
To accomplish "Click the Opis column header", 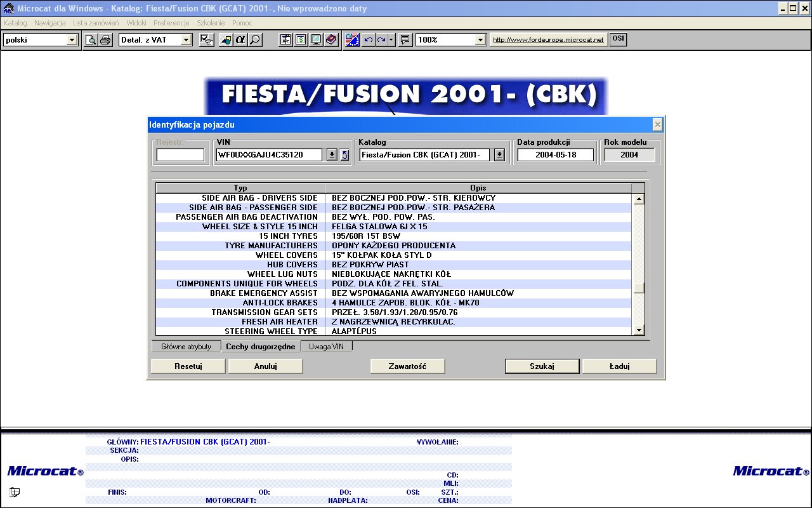I will click(478, 188).
